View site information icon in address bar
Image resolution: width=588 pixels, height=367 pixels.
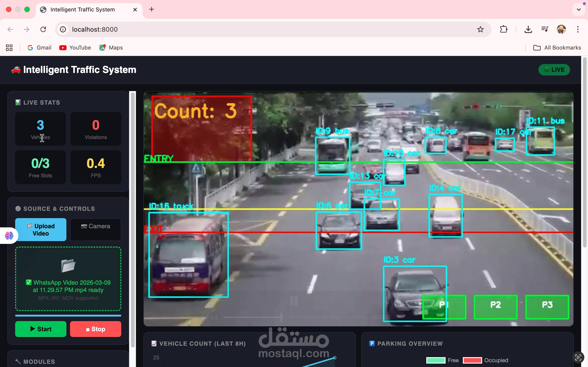click(x=63, y=29)
